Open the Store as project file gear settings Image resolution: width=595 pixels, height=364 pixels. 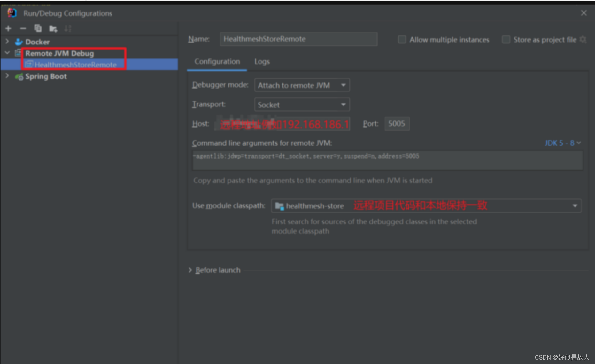583,39
